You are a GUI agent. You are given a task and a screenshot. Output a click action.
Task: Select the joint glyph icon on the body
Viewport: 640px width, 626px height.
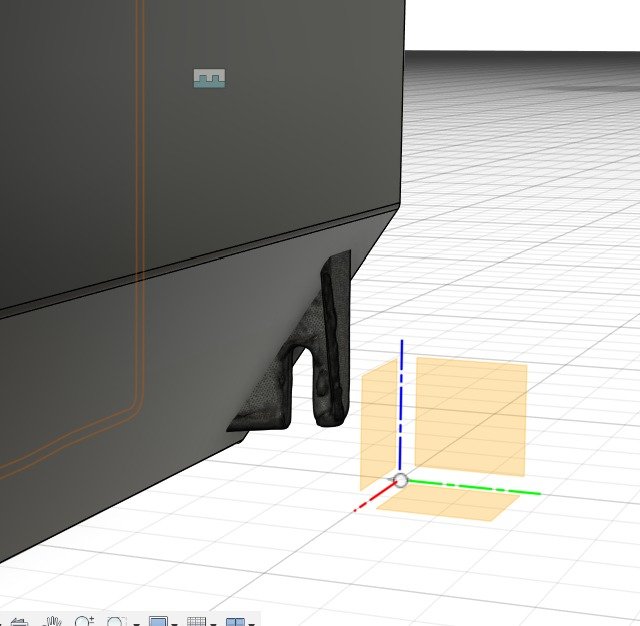tap(209, 78)
